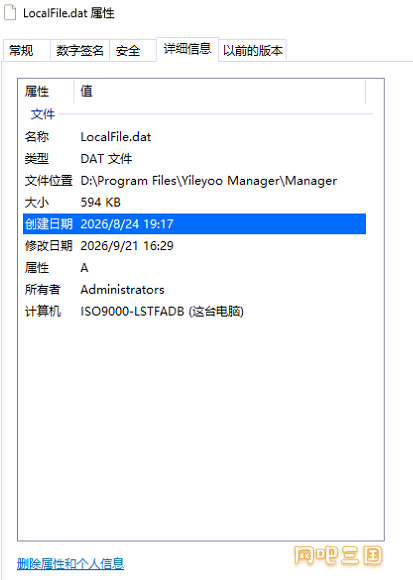Switch to the 常规 tab
Screen dimensions: 413x580
(26, 50)
